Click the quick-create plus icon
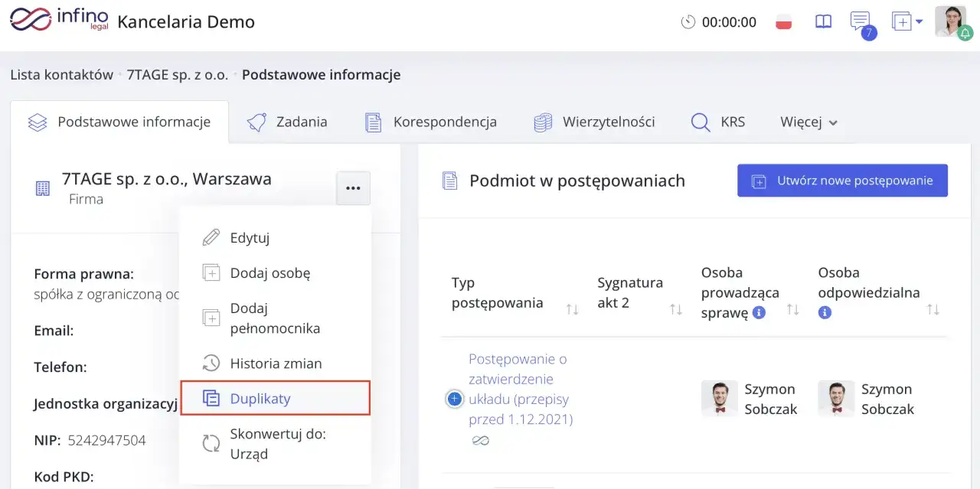The image size is (980, 489). point(901,21)
